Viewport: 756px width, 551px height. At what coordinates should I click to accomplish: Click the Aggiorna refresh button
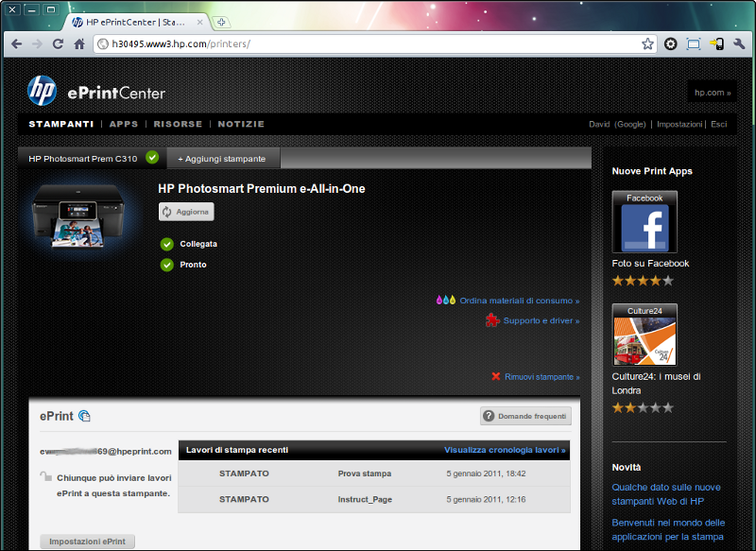(x=186, y=212)
